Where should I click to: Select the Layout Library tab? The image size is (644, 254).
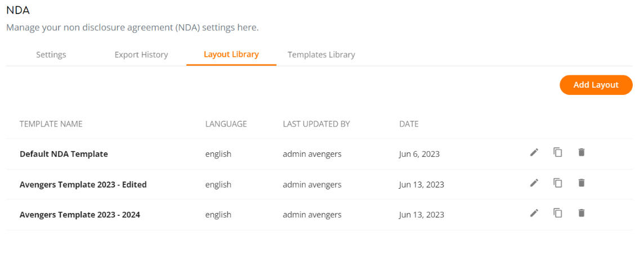pyautogui.click(x=231, y=55)
